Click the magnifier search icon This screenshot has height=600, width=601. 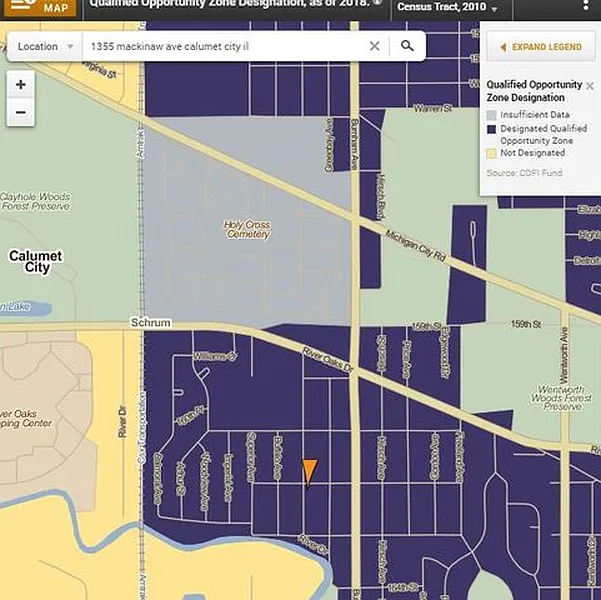pos(407,46)
